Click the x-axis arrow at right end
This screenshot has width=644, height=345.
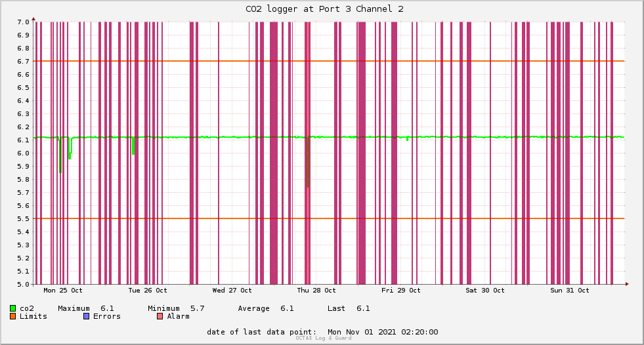click(x=627, y=284)
